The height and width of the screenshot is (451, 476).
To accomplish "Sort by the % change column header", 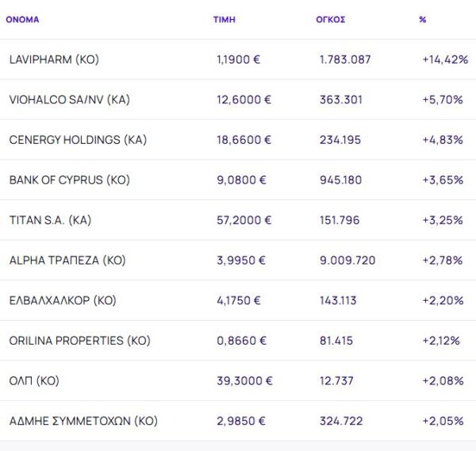I will pyautogui.click(x=422, y=19).
